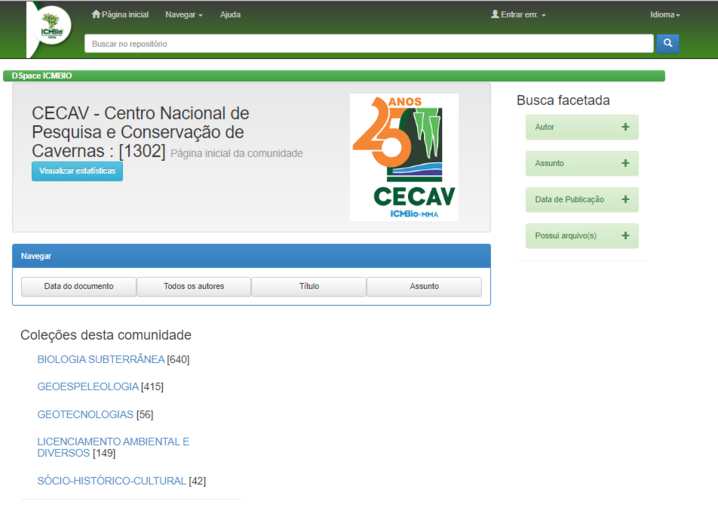Image resolution: width=718 pixels, height=523 pixels.
Task: Click Página inicial da comunidade subtitle
Action: pos(237,153)
